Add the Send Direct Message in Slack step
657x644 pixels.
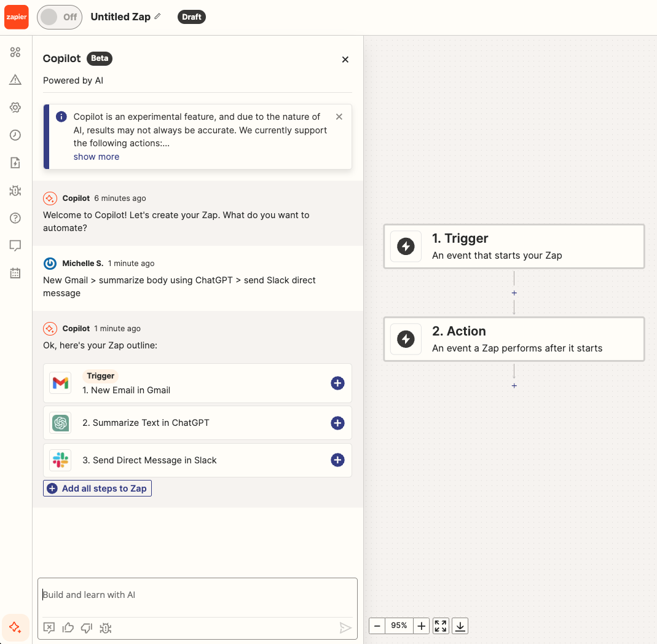(x=337, y=460)
